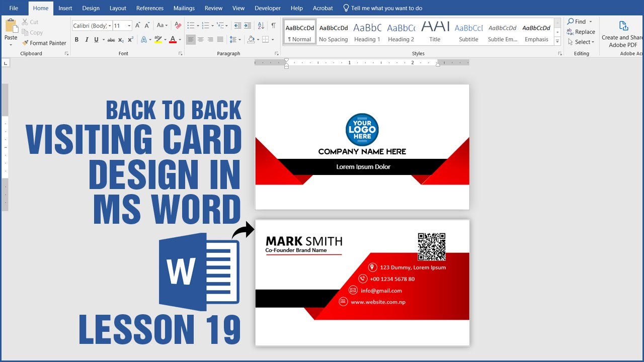Sort text with A-Z icon
The width and height of the screenshot is (644, 362).
click(261, 26)
